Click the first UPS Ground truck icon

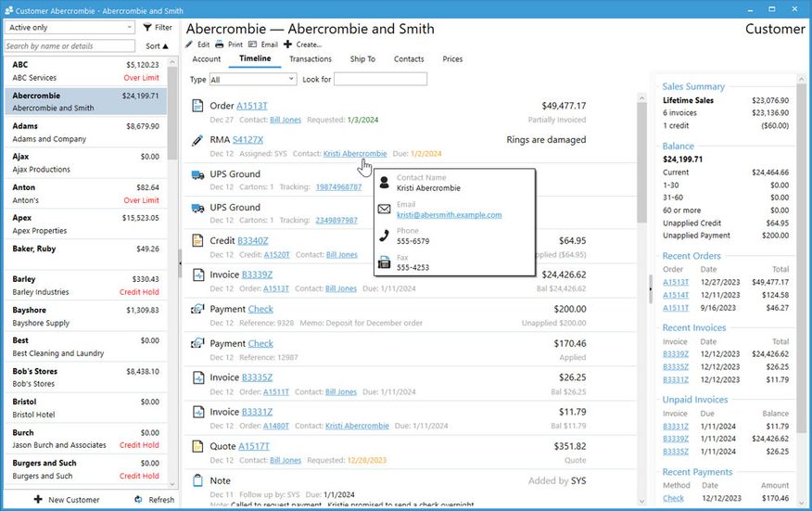coord(197,174)
